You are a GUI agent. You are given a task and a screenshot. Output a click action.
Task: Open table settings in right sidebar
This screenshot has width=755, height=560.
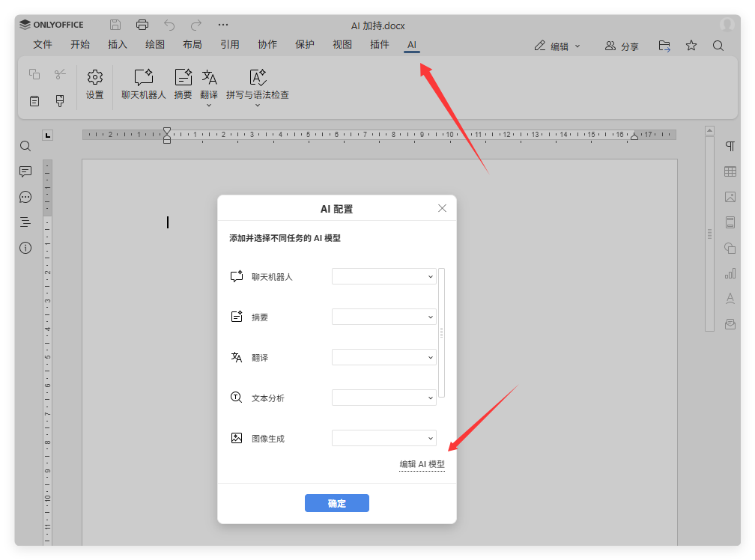pyautogui.click(x=730, y=171)
